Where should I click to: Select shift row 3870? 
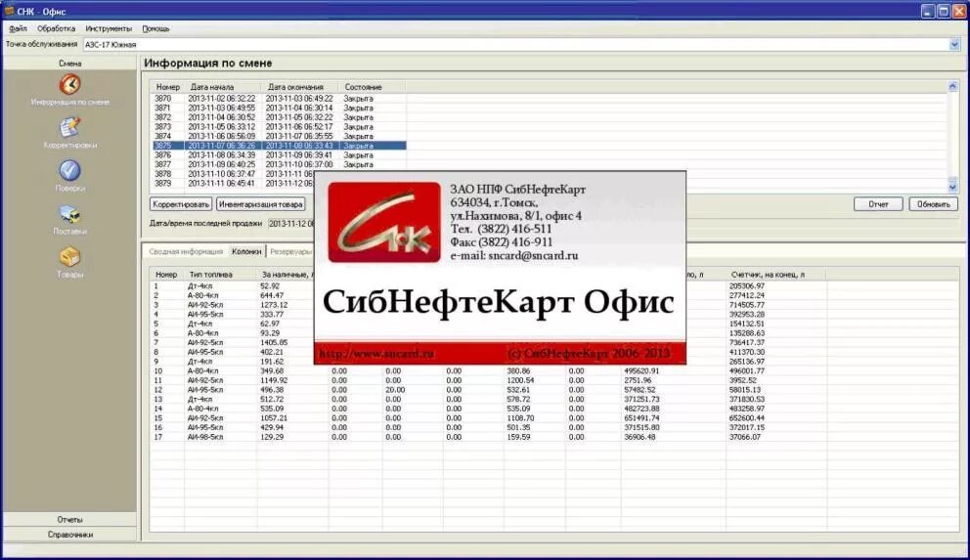(279, 99)
